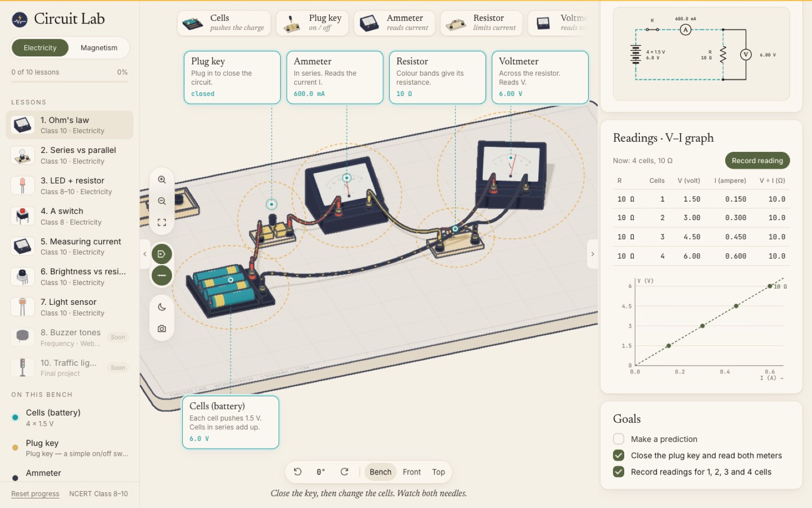The width and height of the screenshot is (812, 508).
Task: Toggle the current flow animation button
Action: coord(162,275)
